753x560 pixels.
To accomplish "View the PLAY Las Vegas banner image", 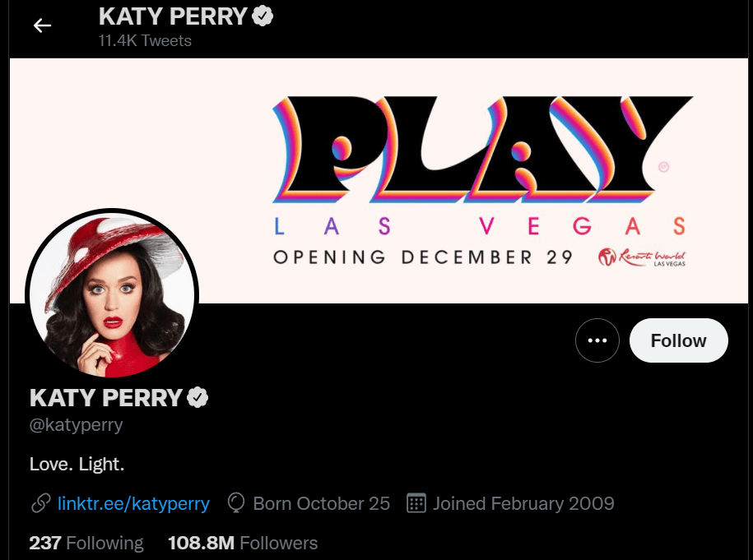I will tap(379, 180).
